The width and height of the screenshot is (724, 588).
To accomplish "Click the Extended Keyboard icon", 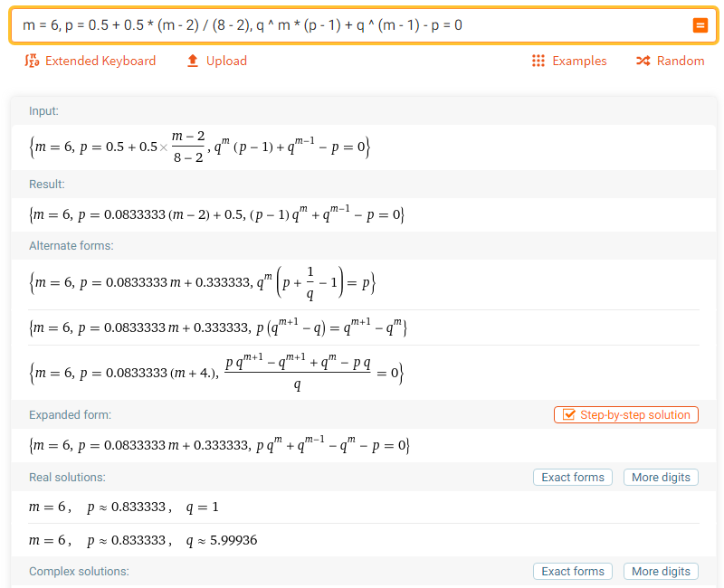I will (32, 61).
